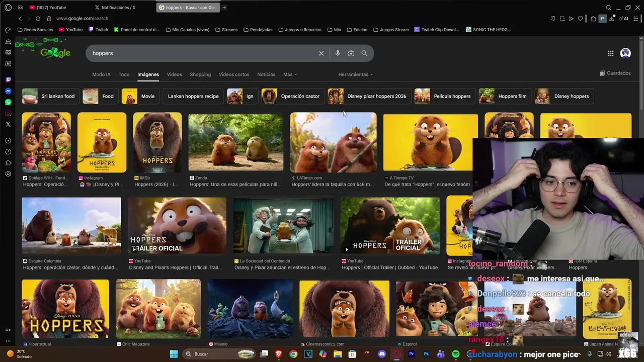This screenshot has height=362, width=644.
Task: Select the Disney hoppers chip
Action: click(x=563, y=96)
